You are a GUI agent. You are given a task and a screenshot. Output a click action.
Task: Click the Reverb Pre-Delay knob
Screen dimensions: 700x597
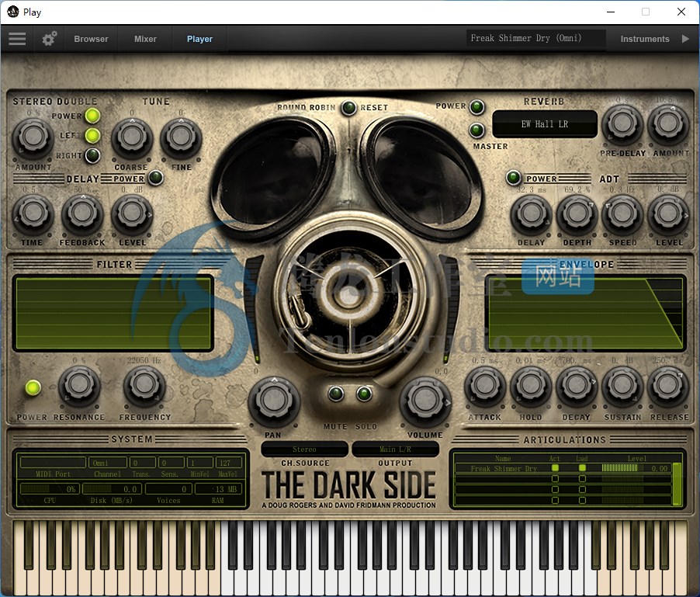click(622, 124)
